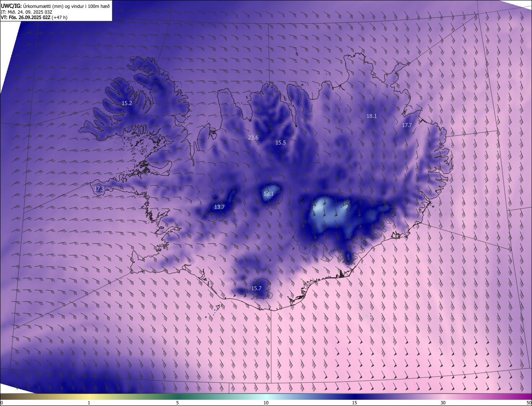Click the color scale at value 50
Image resolution: width=532 pixels, height=406 pixels.
coord(529,403)
